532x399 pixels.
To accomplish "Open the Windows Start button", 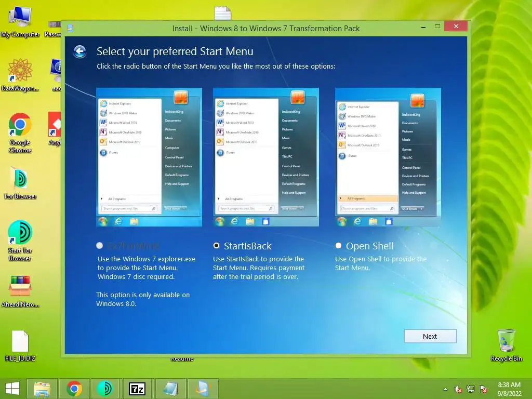I will coord(12,389).
